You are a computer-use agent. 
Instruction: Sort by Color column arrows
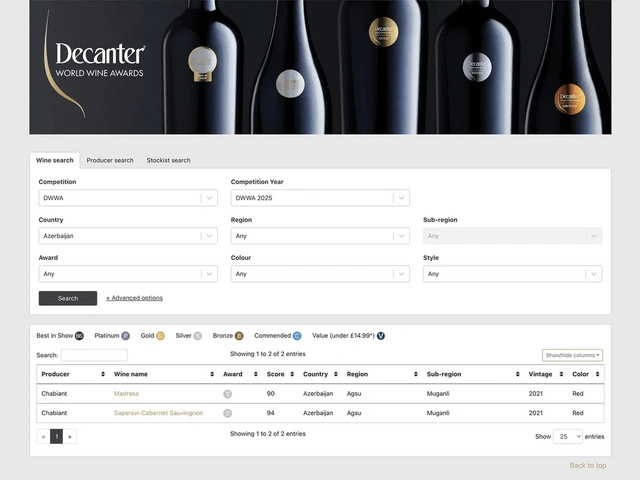pos(597,374)
